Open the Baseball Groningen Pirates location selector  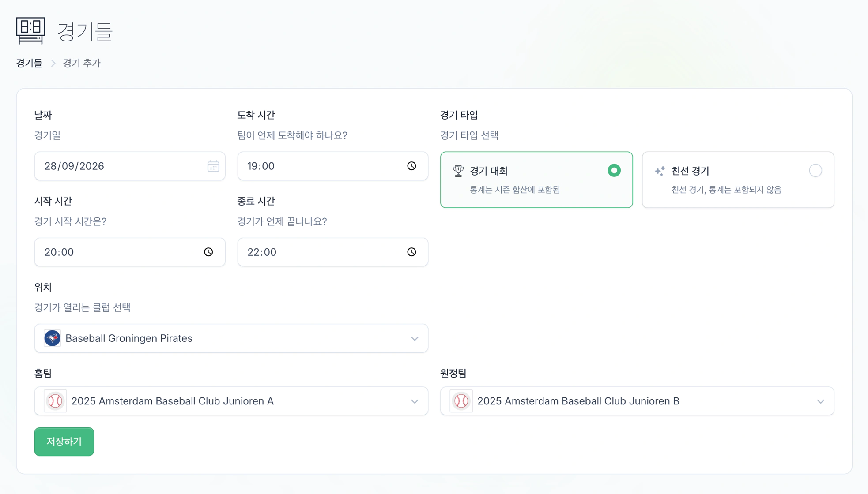pyautogui.click(x=231, y=338)
